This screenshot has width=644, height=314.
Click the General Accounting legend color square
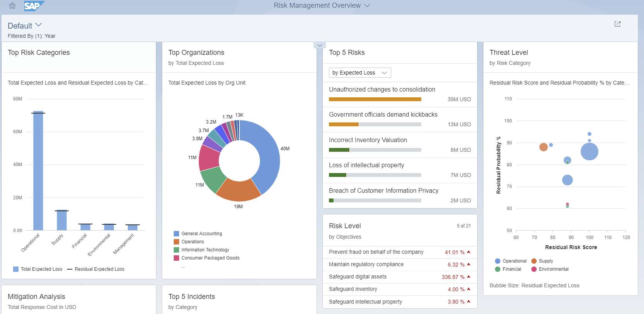(176, 234)
